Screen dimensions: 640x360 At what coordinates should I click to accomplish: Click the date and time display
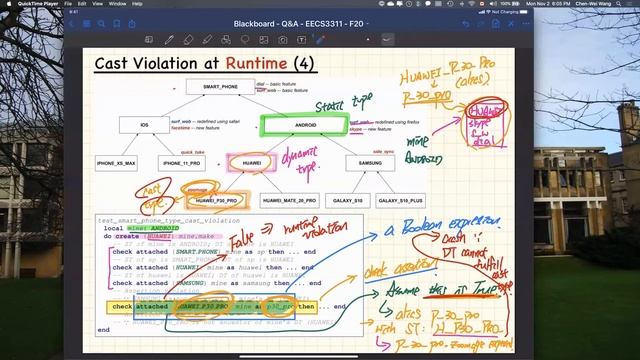548,4
